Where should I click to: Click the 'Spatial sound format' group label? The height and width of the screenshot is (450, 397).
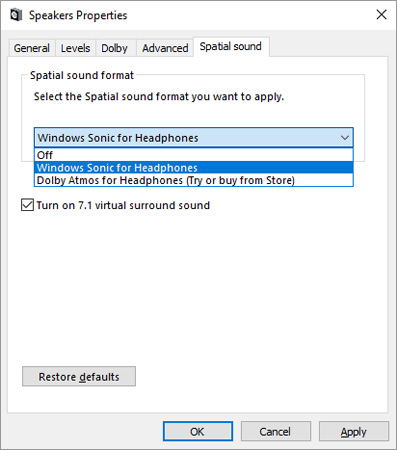pos(82,75)
